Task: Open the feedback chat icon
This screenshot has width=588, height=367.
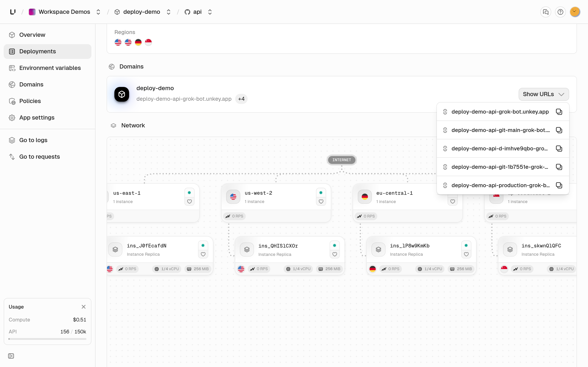Action: click(x=546, y=12)
